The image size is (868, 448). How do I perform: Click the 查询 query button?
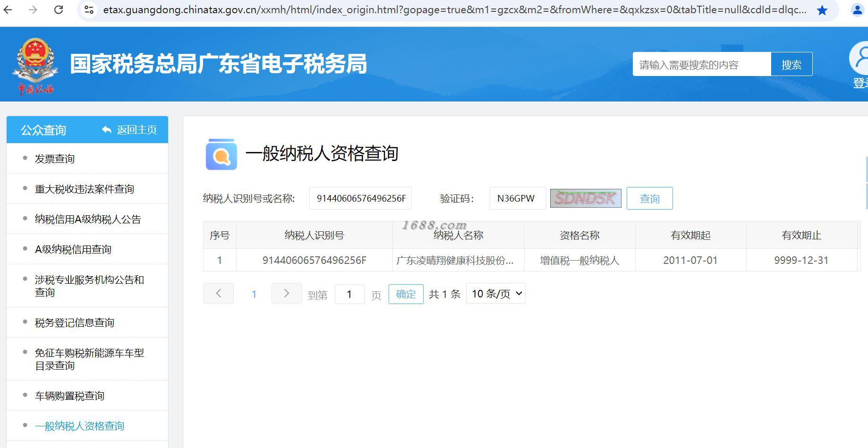tap(649, 198)
